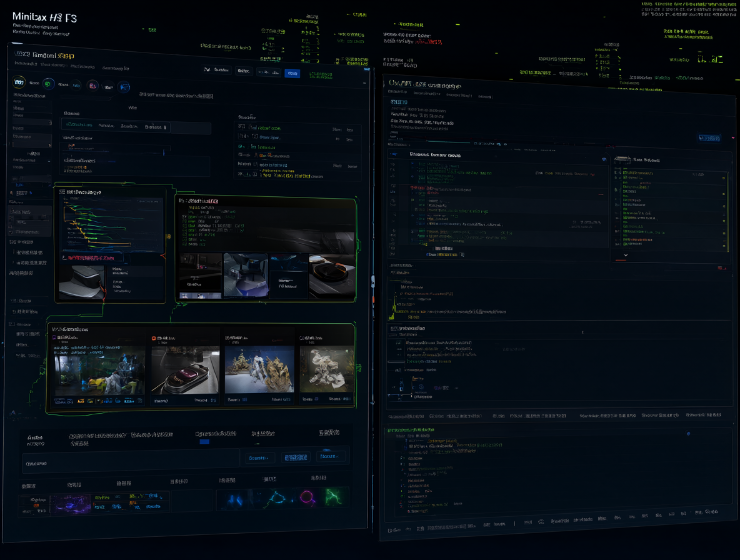Open the purple-screen handheld device thumbnail
Viewport: 740px width, 560px height.
[x=186, y=371]
